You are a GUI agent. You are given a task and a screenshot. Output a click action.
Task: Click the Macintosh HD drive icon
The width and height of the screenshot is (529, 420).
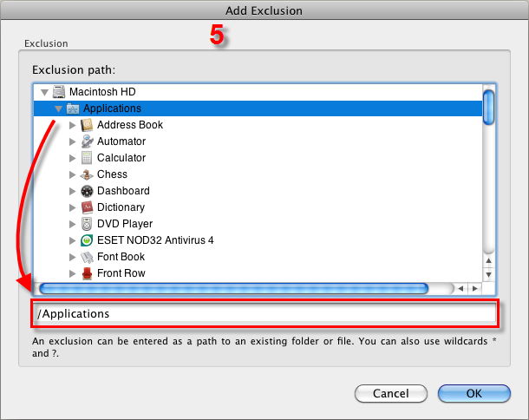(59, 91)
